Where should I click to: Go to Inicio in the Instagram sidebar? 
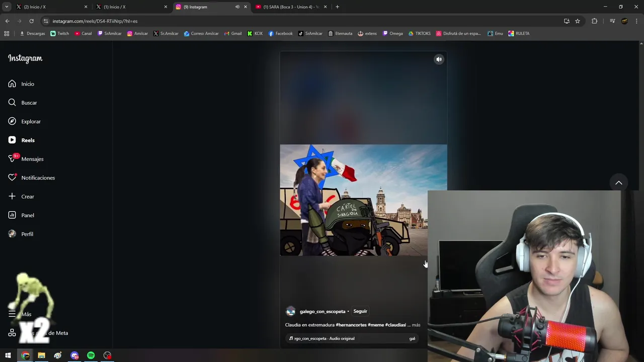point(21,84)
